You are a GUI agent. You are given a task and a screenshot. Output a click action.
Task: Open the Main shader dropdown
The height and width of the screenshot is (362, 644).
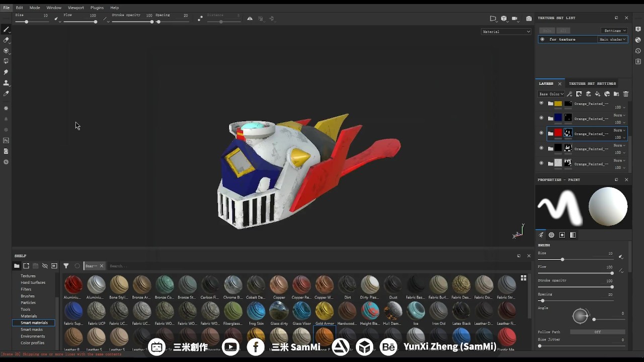(612, 39)
